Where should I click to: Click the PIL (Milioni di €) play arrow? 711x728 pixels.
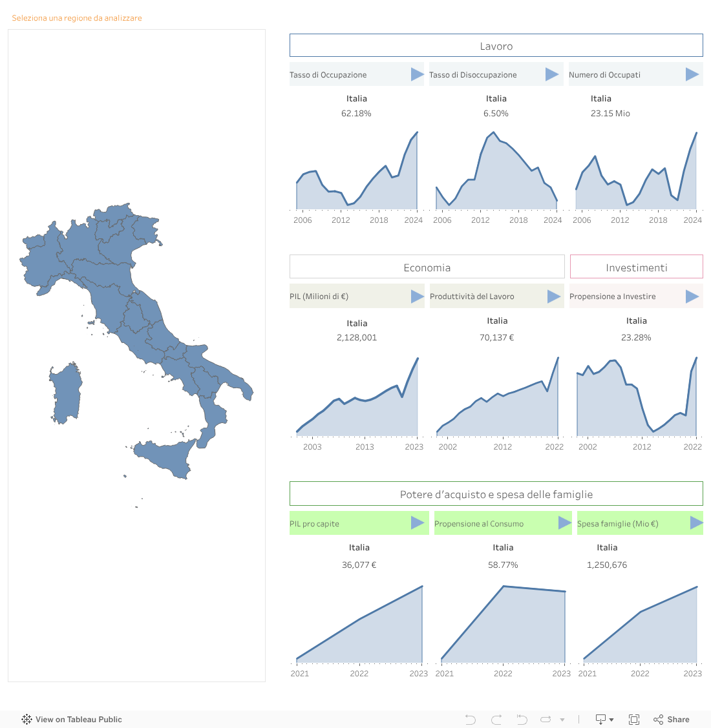click(417, 296)
